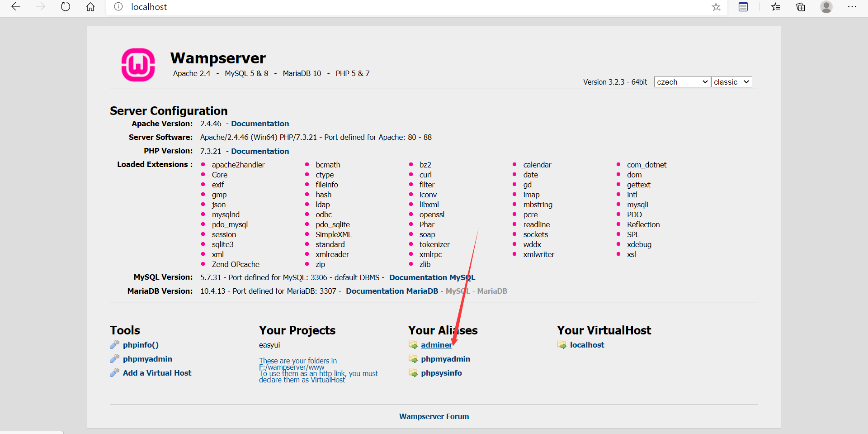Click the MariaDB 10 subtitle text
Viewport: 868px width, 434px height.
[302, 73]
